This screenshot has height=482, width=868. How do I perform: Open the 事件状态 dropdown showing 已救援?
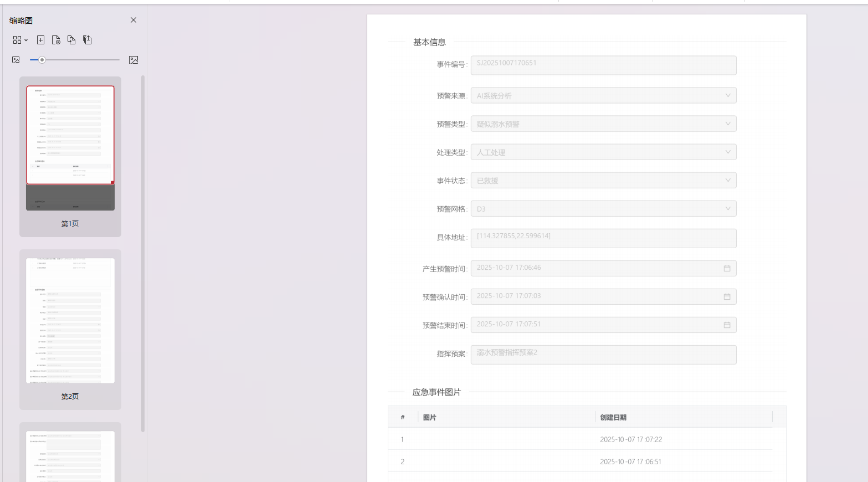tap(603, 181)
